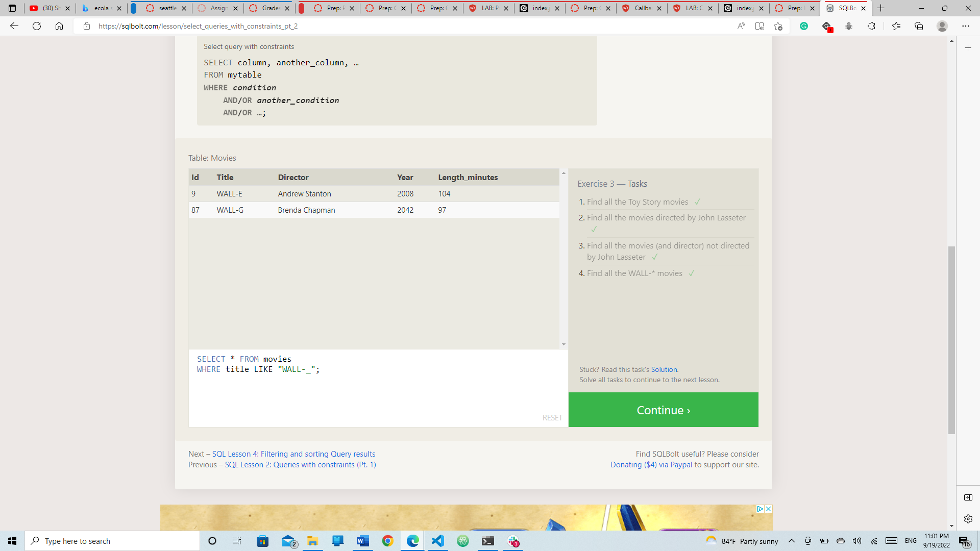The width and height of the screenshot is (980, 551).
Task: Launch Visual Studio Code from the taskbar
Action: 438,541
